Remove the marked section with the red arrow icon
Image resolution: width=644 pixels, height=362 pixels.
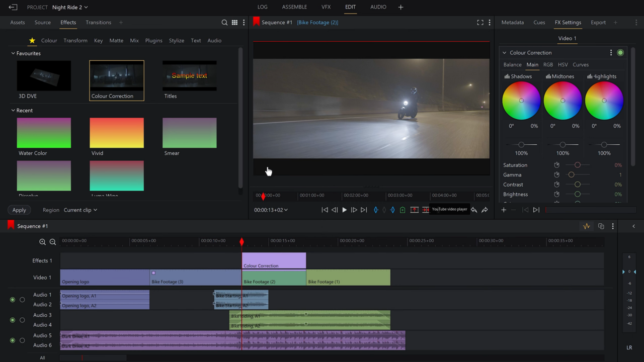pos(414,210)
